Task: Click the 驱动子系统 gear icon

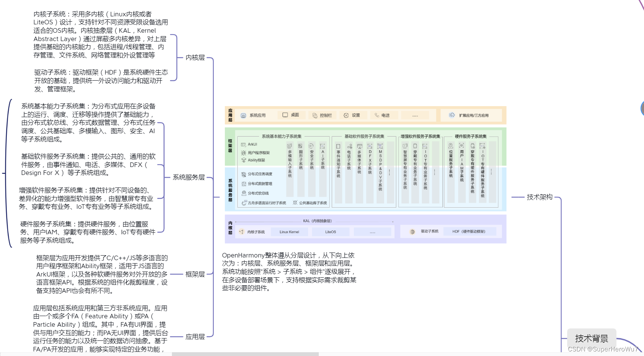Action: pos(412,232)
